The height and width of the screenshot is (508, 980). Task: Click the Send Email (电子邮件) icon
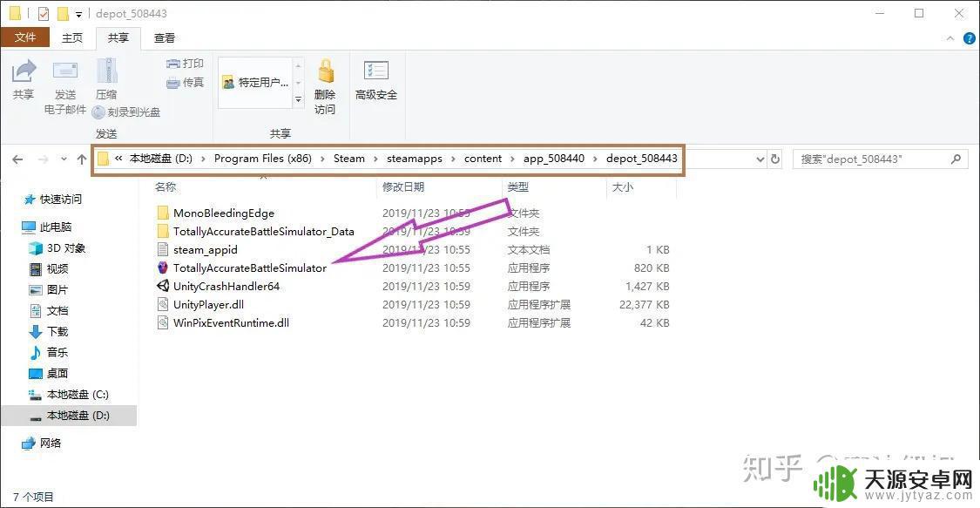click(x=65, y=71)
